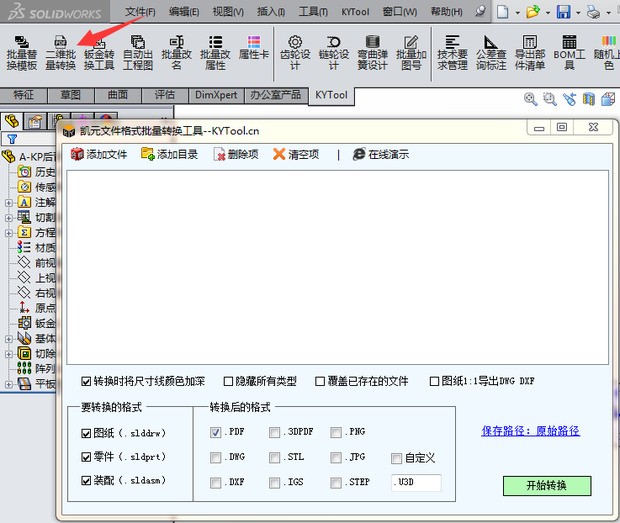Open the BOM工具 toolbar icon

(569, 52)
